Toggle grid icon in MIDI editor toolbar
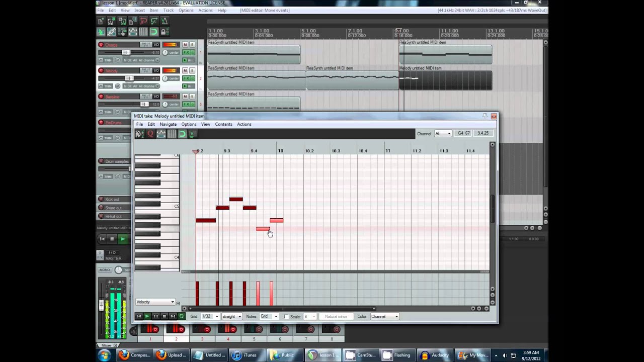Screen dimensions: 644x362 pyautogui.click(x=172, y=134)
